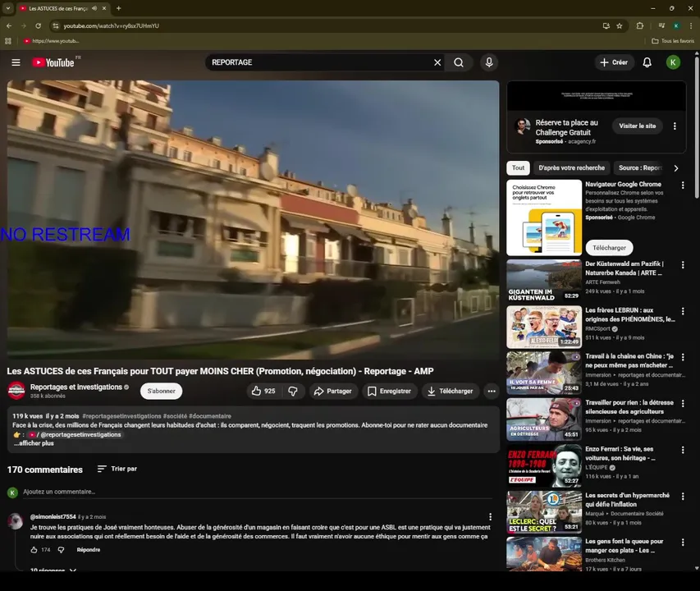The width and height of the screenshot is (700, 591).
Task: Click the video player to pause
Action: click(x=253, y=220)
